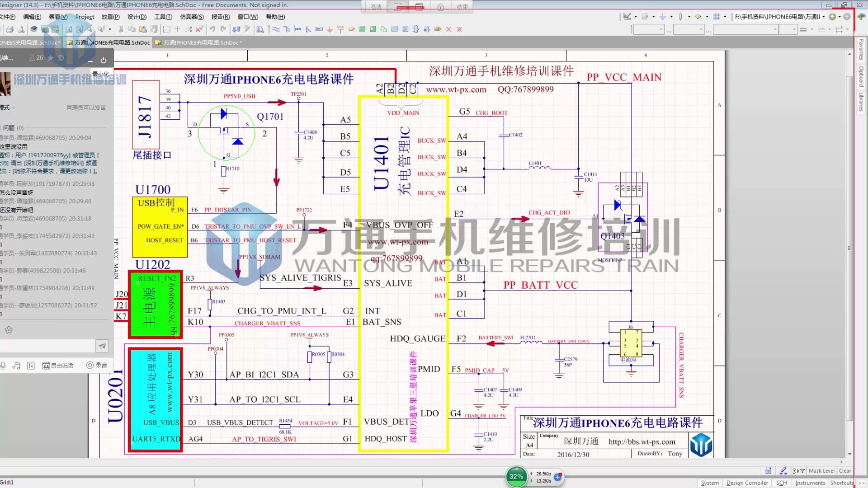Click the 32% green network speed indicator
The image size is (868, 488).
tap(516, 476)
